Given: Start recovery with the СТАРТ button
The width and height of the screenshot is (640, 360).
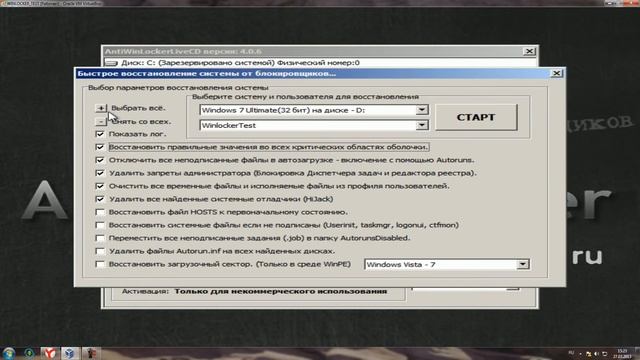Looking at the screenshot, I should (x=476, y=117).
